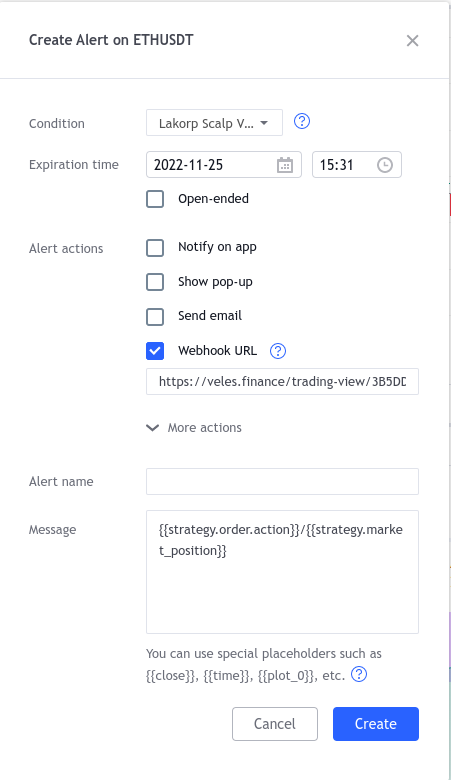Tick the Show pop-up checkbox
Image resolution: width=451 pixels, height=780 pixels.
(x=155, y=282)
